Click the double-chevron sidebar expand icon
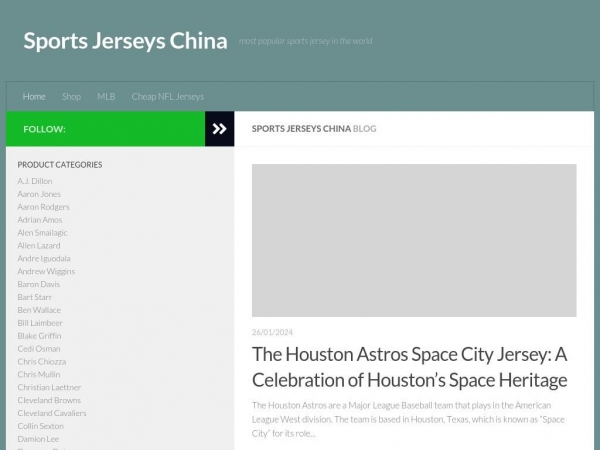Viewport: 600px width, 450px height. [219, 129]
